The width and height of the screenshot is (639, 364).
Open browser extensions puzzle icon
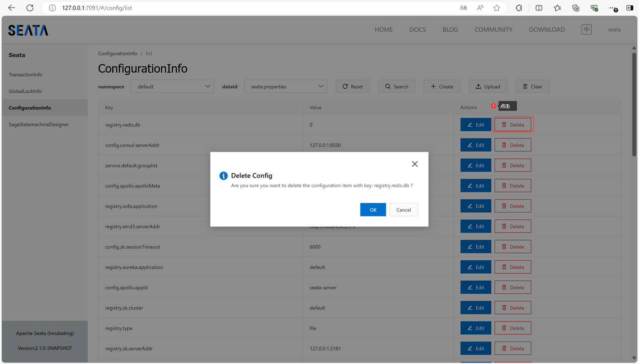coord(519,8)
